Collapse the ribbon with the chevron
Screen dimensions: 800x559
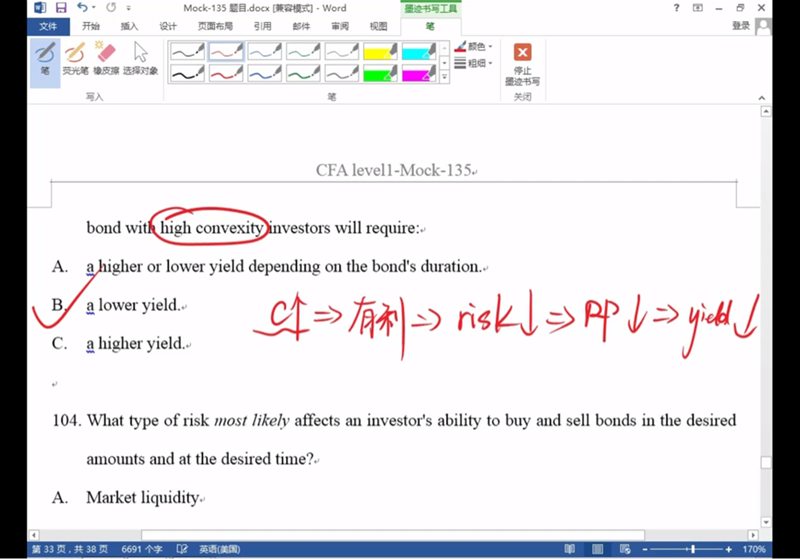pyautogui.click(x=762, y=97)
